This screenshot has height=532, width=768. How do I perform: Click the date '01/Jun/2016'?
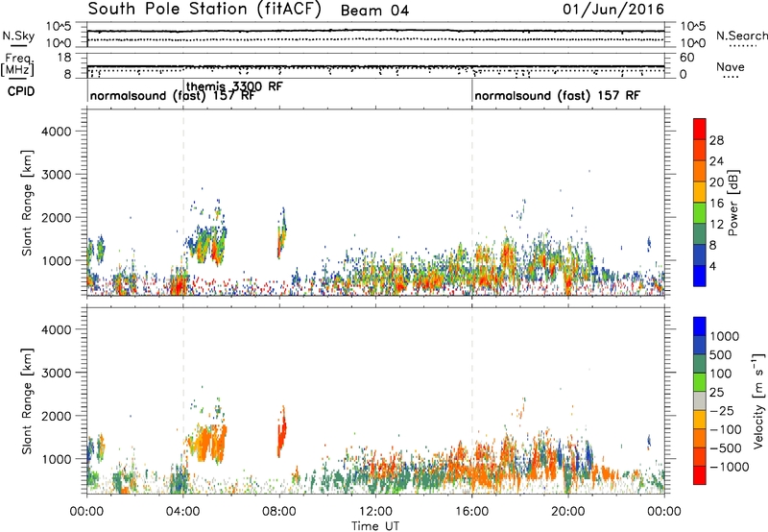pos(613,10)
